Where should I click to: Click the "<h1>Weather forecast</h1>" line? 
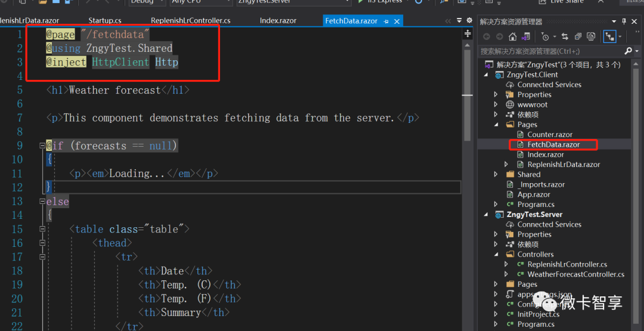[118, 90]
